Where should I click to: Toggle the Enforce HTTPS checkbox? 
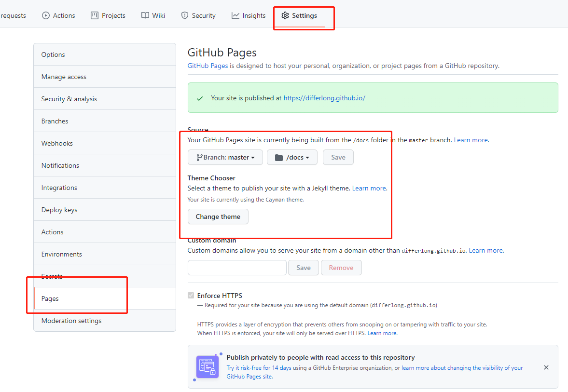(191, 296)
